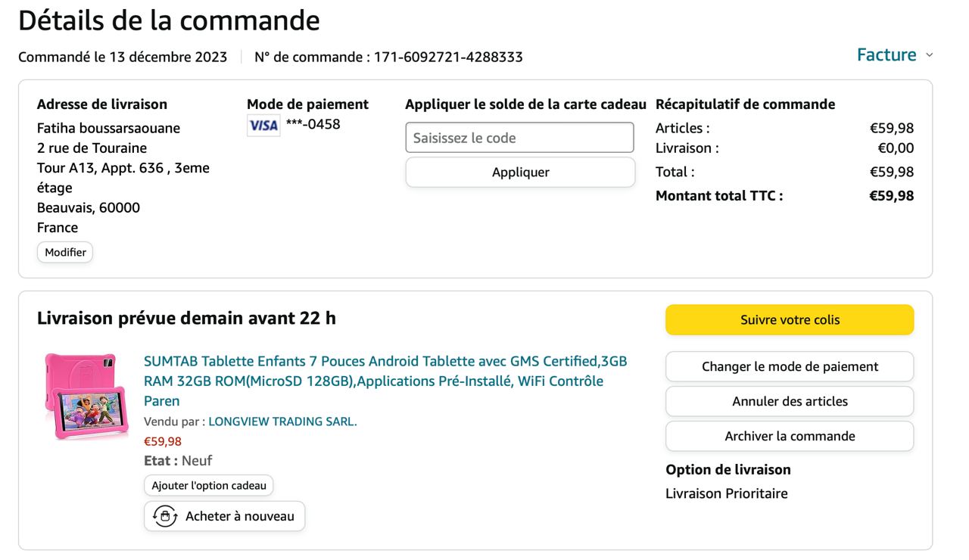Click the Montant total TTC amount
The image size is (969, 560).
click(x=891, y=196)
